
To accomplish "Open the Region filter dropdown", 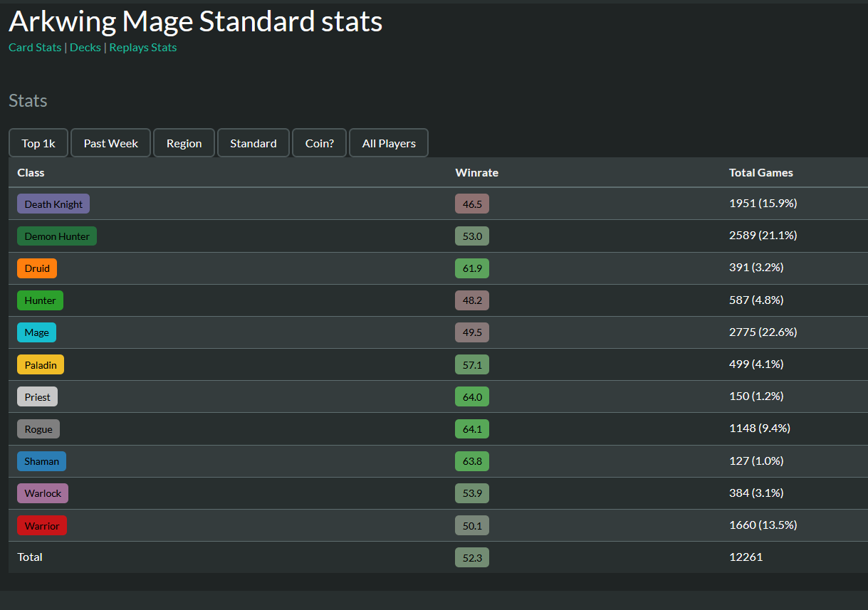I will click(184, 143).
